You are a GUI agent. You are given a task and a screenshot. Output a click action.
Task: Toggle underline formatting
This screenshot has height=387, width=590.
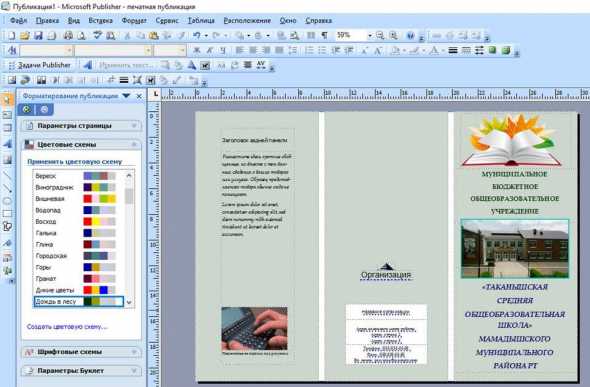coord(223,50)
